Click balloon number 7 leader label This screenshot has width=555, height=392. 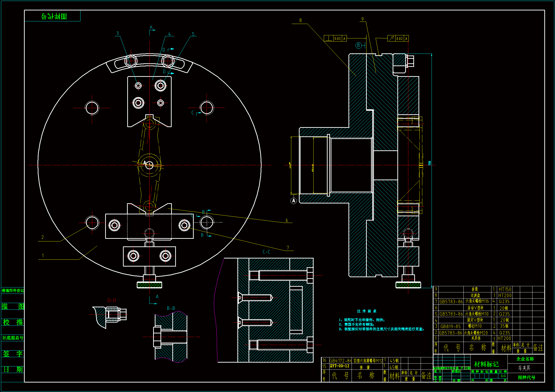(x=288, y=248)
